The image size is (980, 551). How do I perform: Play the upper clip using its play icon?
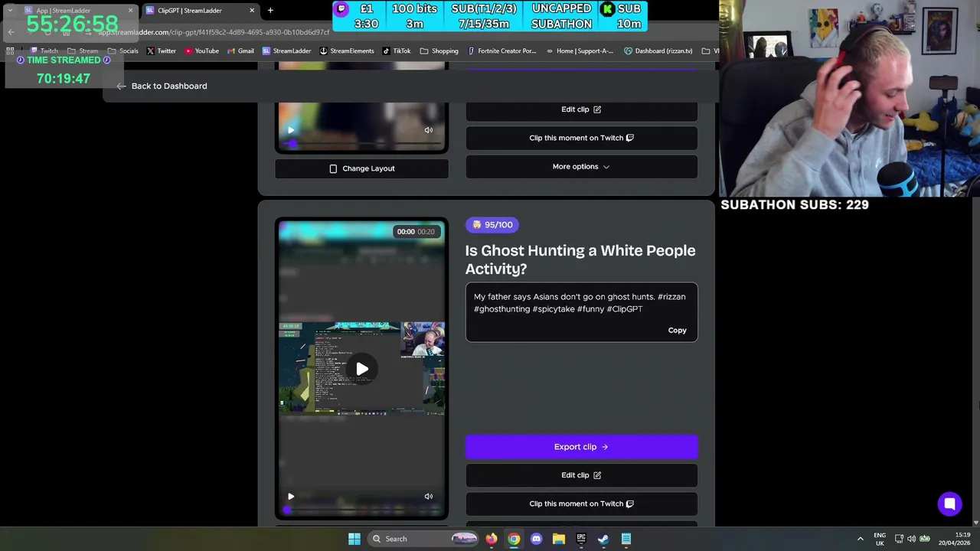[291, 130]
